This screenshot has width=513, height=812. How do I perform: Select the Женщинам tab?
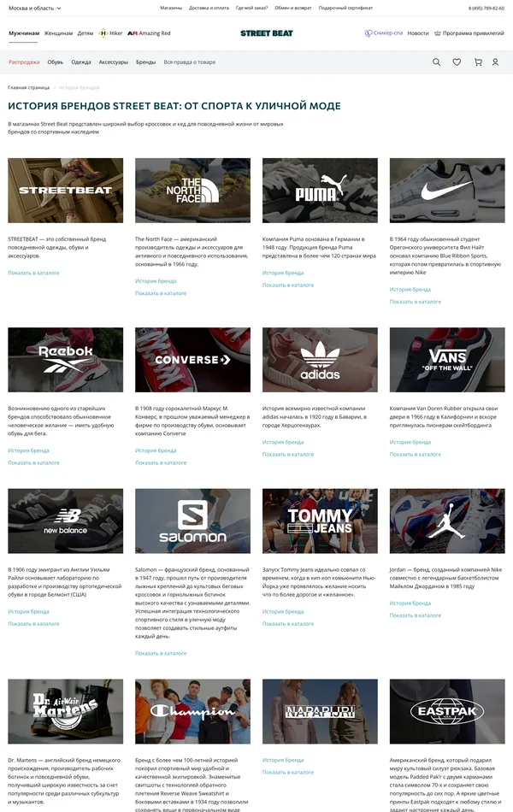tap(58, 33)
